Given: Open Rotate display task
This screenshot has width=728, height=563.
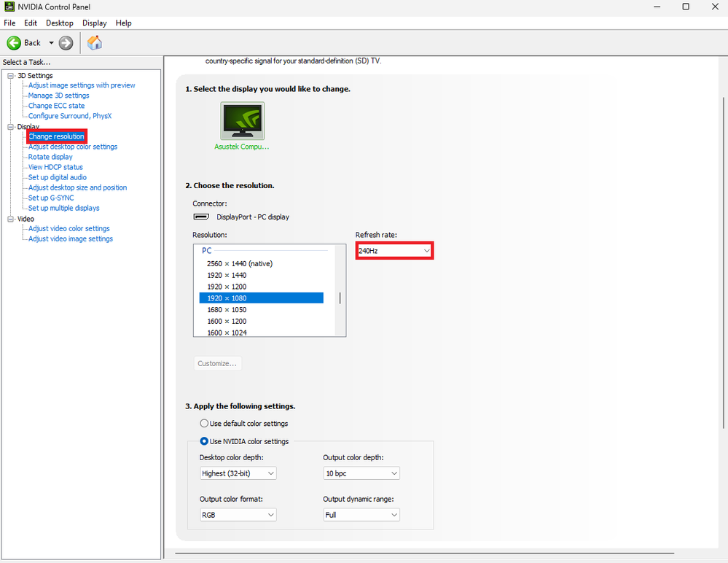Looking at the screenshot, I should [50, 157].
